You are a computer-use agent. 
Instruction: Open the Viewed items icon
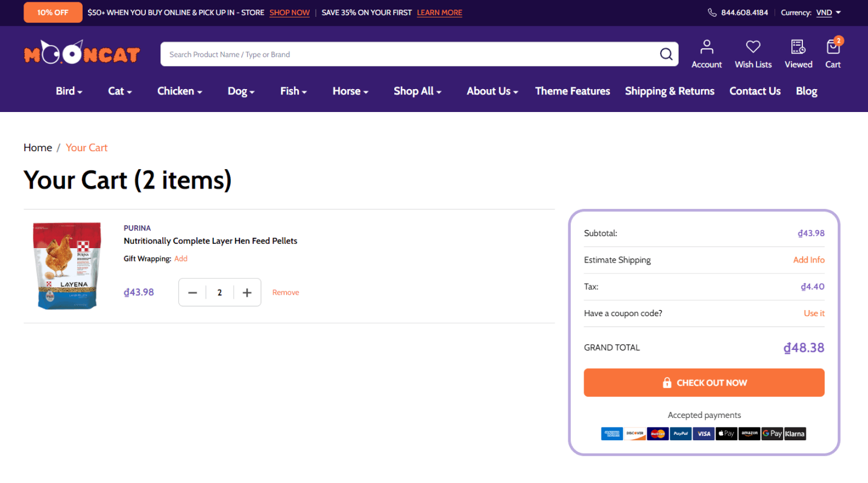798,54
